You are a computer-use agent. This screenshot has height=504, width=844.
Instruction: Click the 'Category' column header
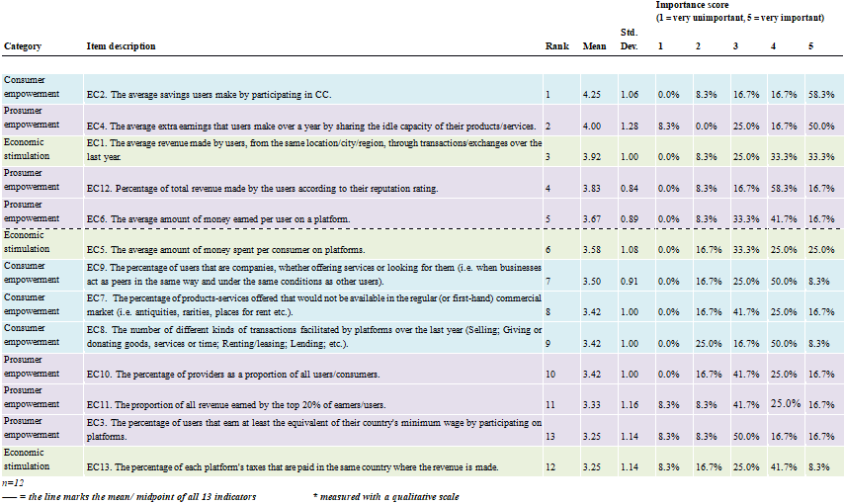click(x=23, y=46)
